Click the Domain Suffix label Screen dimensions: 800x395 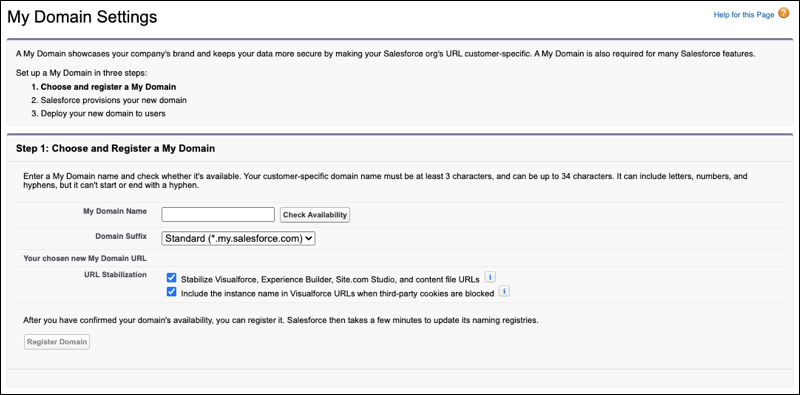[121, 236]
